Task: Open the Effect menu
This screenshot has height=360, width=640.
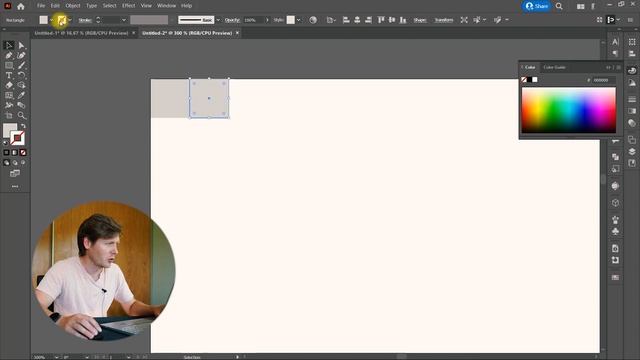Action: 129,6
